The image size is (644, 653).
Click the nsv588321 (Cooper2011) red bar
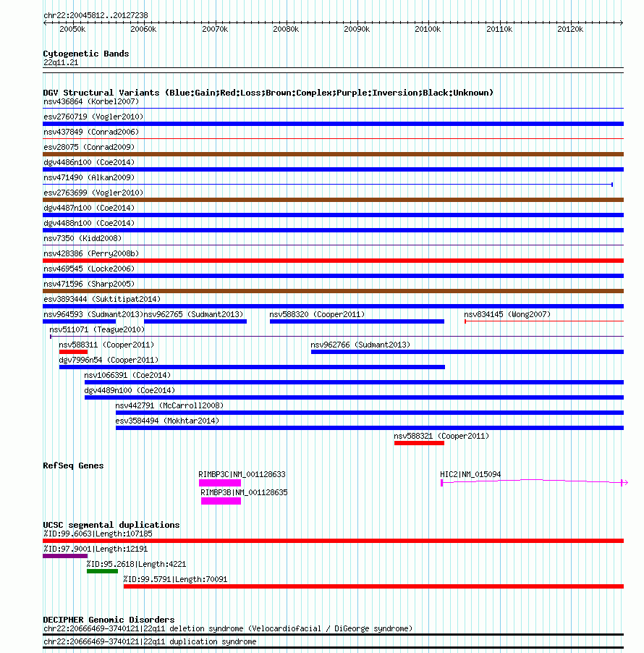(419, 443)
